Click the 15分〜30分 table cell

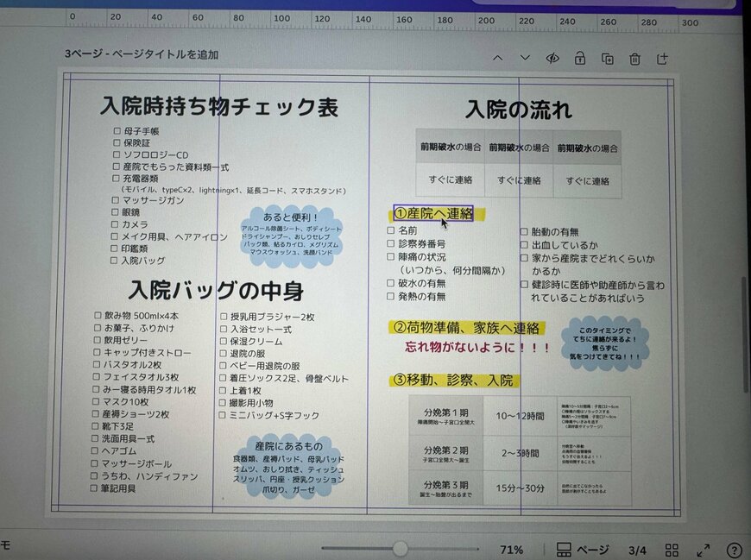coord(521,488)
